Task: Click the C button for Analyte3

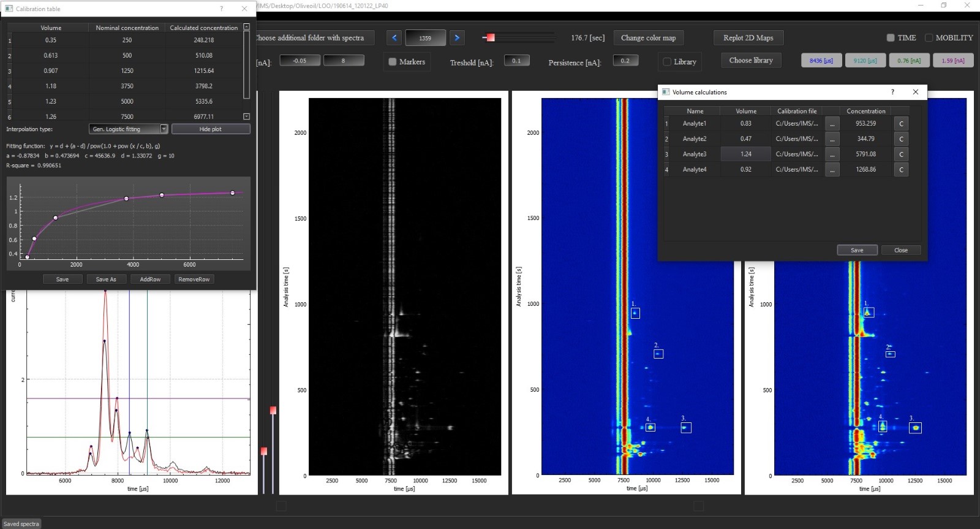Action: click(x=901, y=154)
